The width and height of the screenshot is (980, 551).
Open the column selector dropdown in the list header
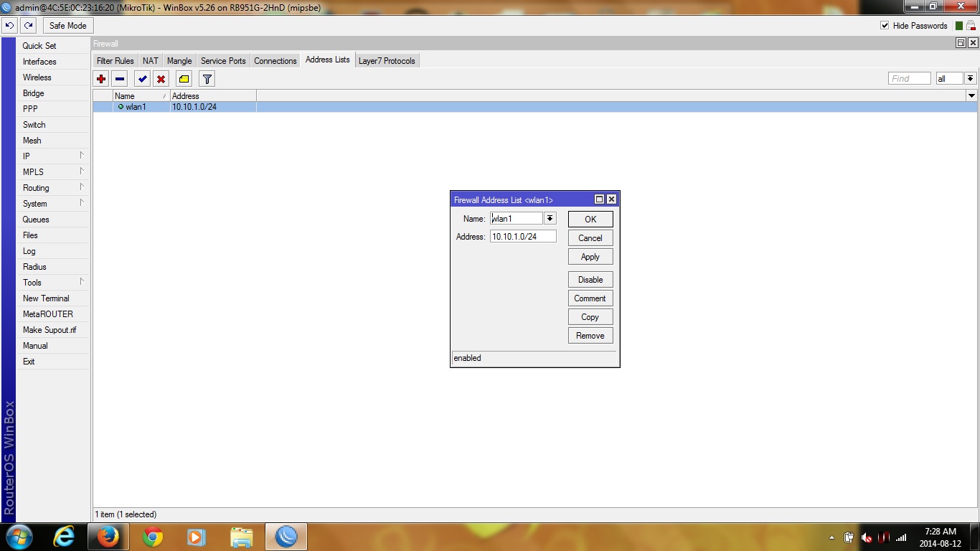pos(972,95)
